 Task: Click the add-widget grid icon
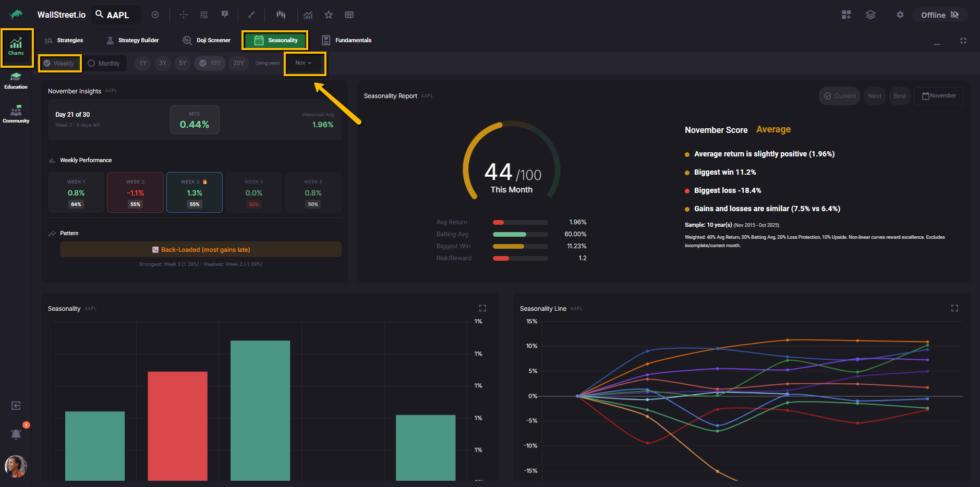[x=846, y=15]
